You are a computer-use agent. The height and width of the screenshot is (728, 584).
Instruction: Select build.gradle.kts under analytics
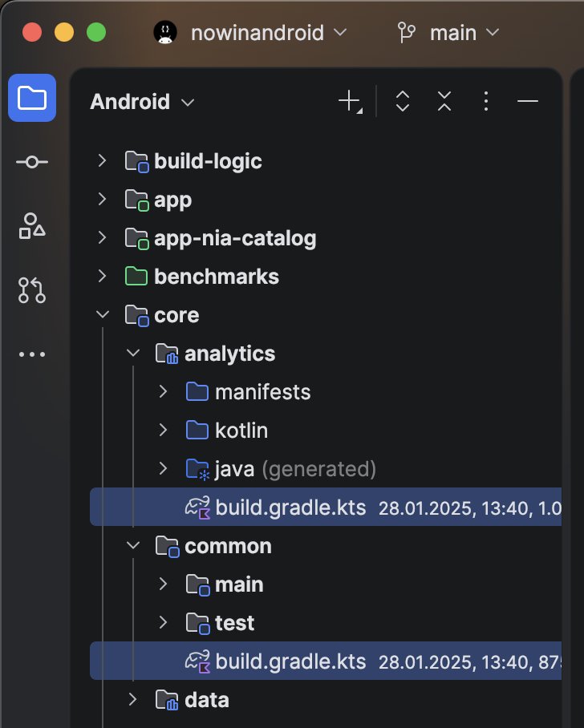pyautogui.click(x=291, y=508)
